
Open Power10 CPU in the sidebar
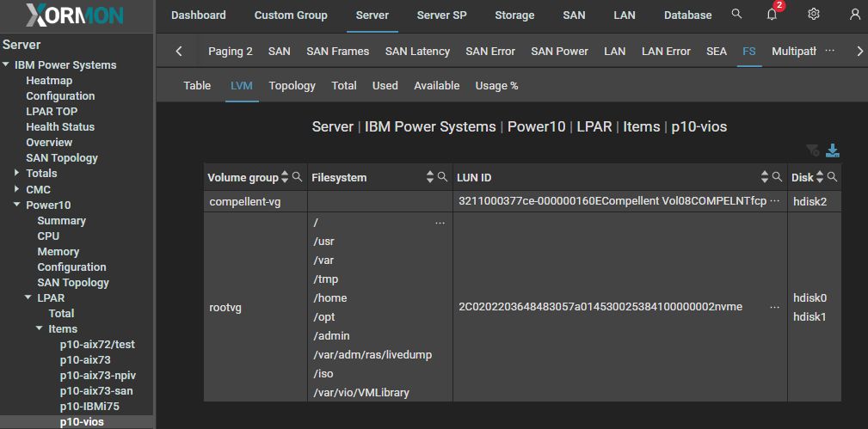pyautogui.click(x=48, y=236)
